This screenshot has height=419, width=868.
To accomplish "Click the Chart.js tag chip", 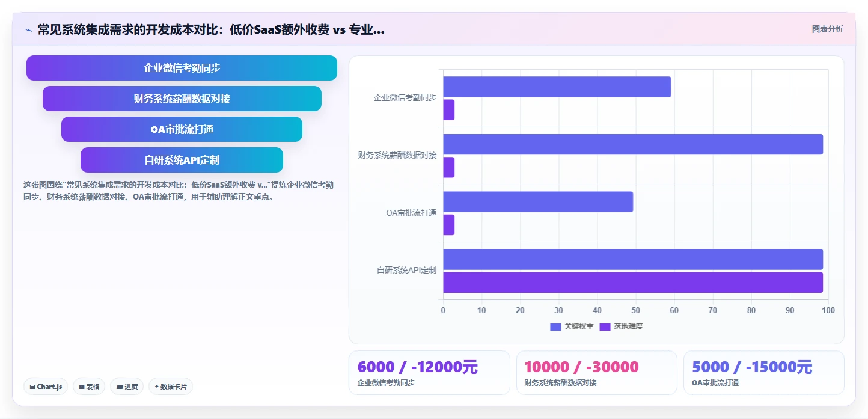I will pyautogui.click(x=46, y=387).
